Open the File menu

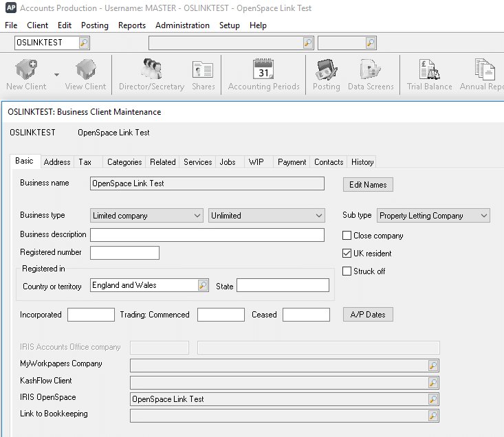click(11, 25)
